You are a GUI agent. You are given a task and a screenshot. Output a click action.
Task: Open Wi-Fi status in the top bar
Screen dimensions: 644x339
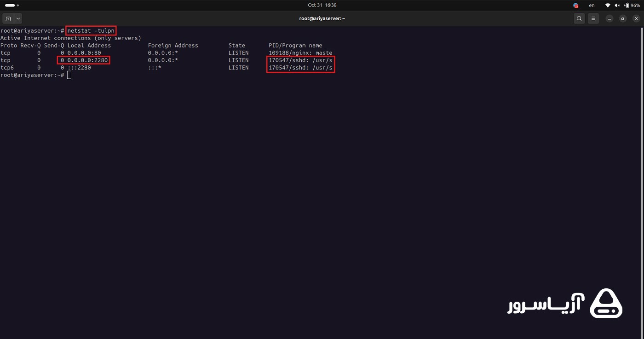point(608,6)
